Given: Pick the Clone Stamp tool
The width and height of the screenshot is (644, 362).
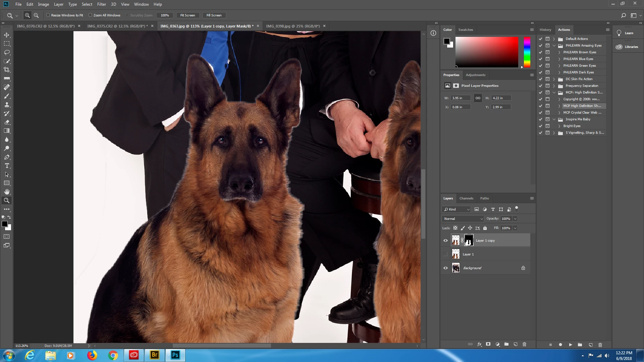Looking at the screenshot, I should [x=7, y=105].
